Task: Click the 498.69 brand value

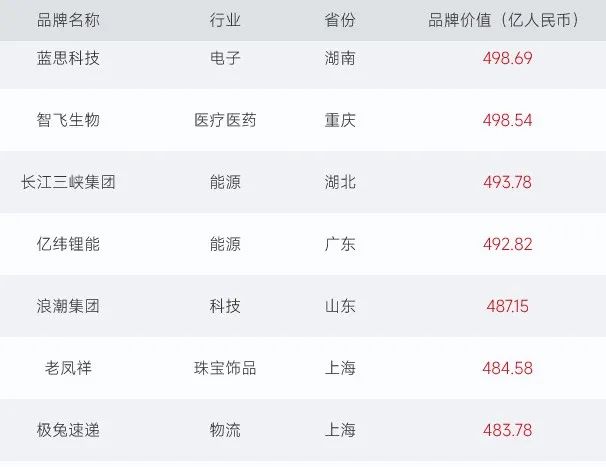Action: tap(507, 58)
